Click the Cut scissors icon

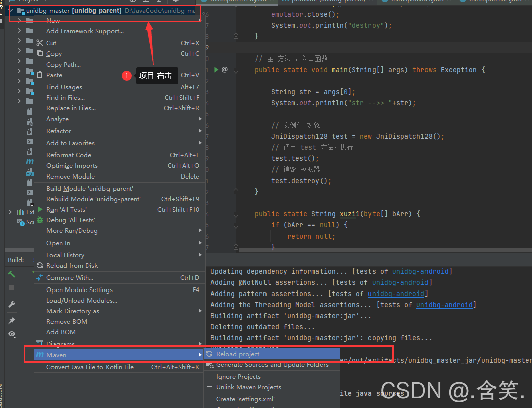[40, 43]
